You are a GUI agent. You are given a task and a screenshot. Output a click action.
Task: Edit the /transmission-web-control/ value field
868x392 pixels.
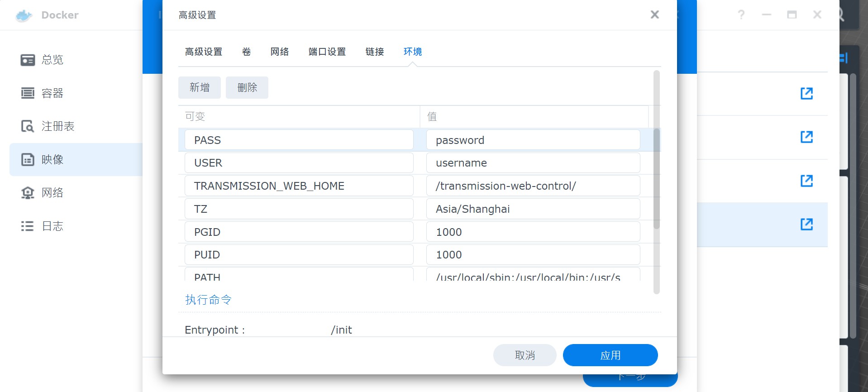tap(533, 186)
